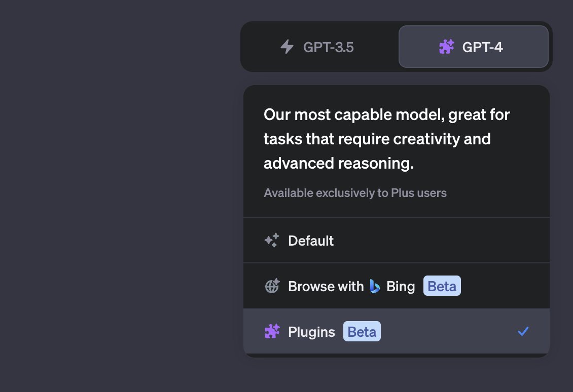Click the Bing logo icon
The height and width of the screenshot is (392, 573).
tap(375, 286)
